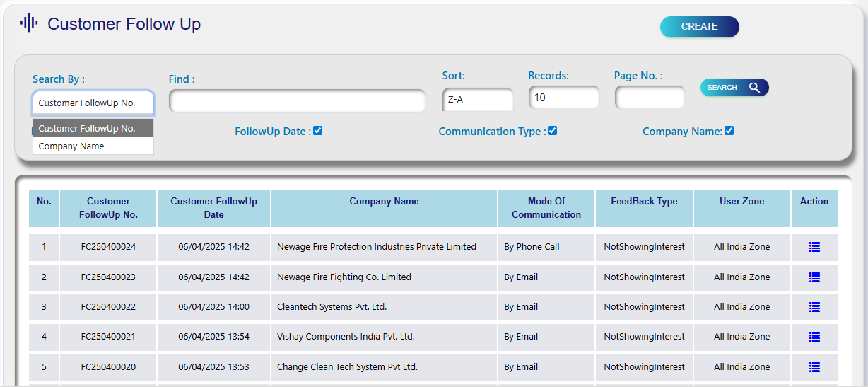Viewport: 868px width, 387px height.
Task: Click the CREATE button
Action: 699,27
